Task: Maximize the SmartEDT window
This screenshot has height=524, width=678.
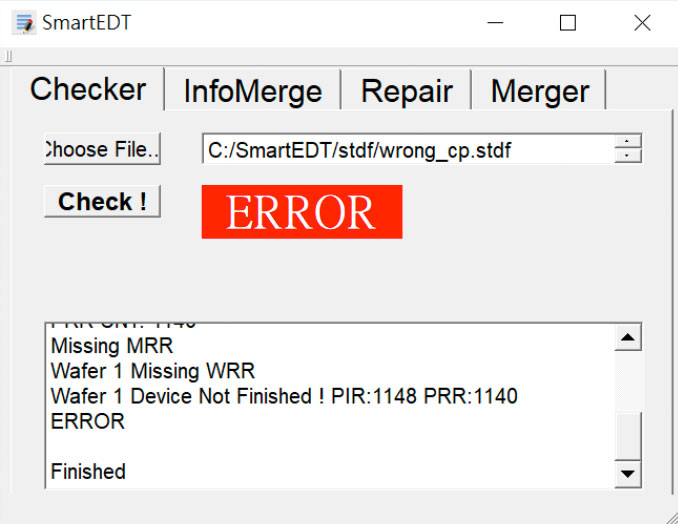Action: pyautogui.click(x=567, y=23)
